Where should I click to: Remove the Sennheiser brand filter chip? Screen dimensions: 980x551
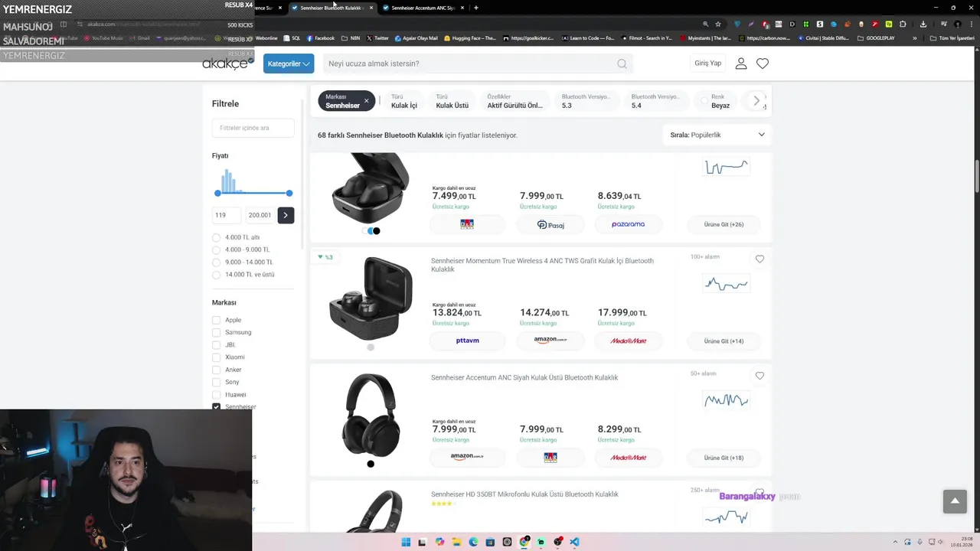(x=366, y=101)
